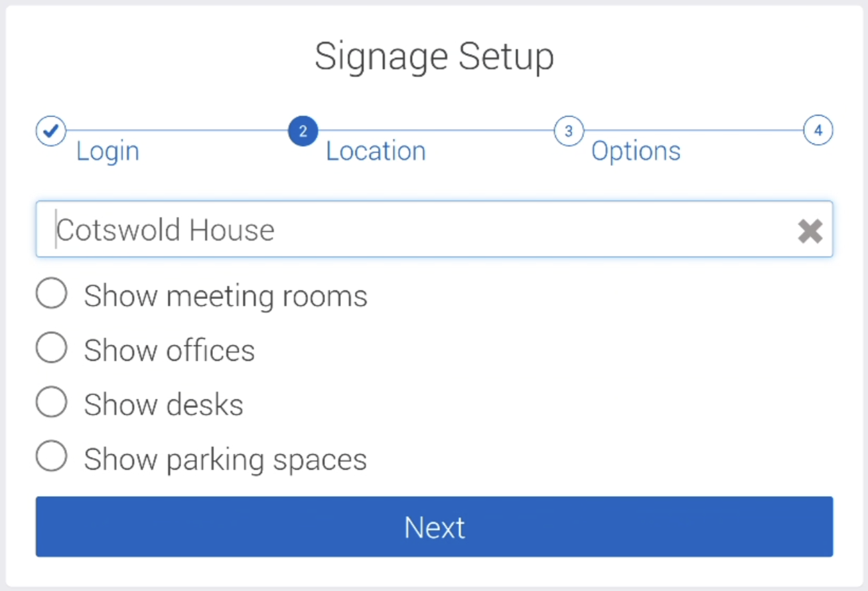Click the "Show parking spaces" label text
This screenshot has width=868, height=591.
coord(225,459)
